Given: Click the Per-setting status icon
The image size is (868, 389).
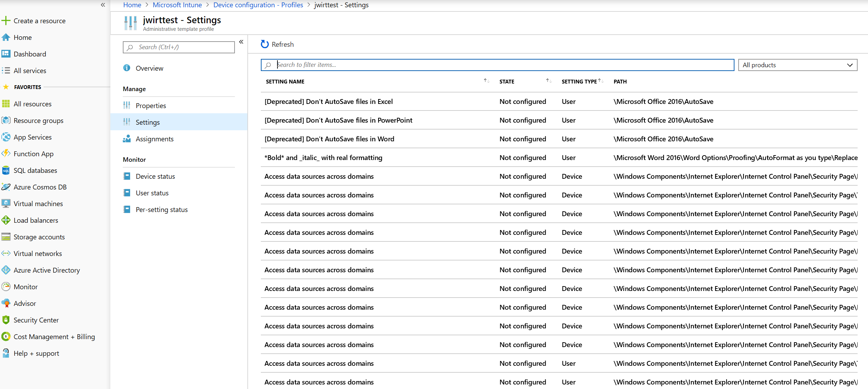Looking at the screenshot, I should coord(127,210).
